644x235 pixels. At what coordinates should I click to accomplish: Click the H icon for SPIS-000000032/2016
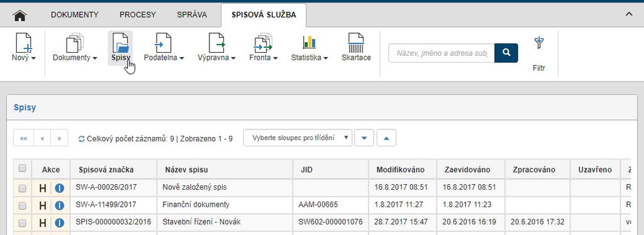tap(43, 222)
